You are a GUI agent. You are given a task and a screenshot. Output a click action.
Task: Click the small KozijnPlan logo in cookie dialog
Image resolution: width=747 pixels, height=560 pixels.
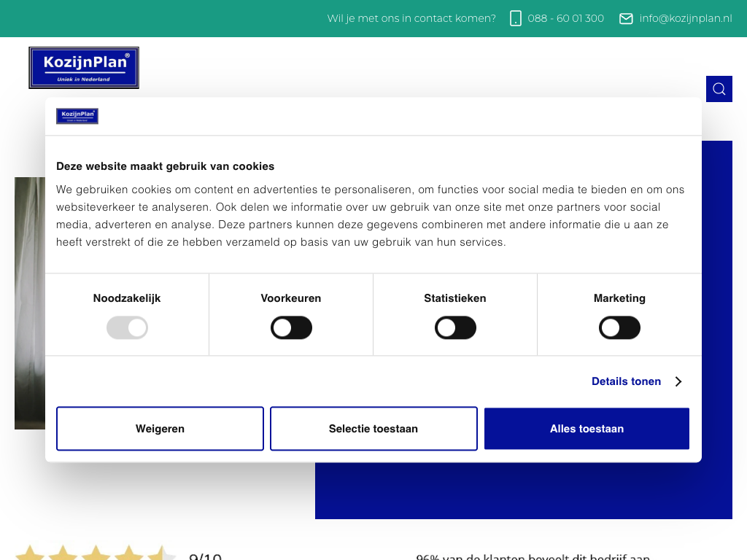[77, 116]
